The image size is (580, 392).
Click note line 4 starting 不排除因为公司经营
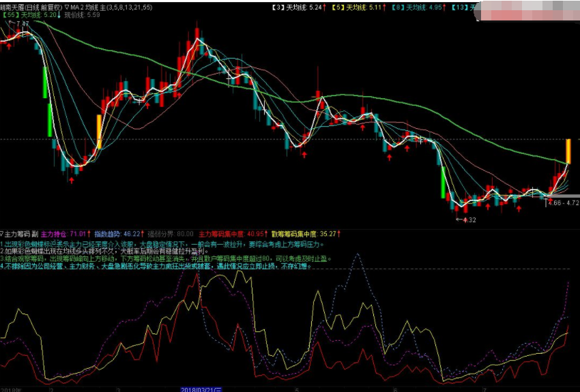156,266
